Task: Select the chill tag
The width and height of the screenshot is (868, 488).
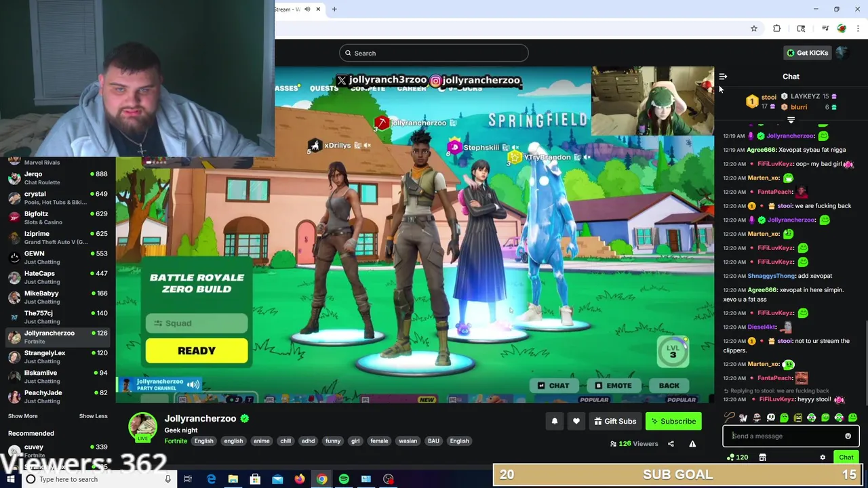Action: pos(285,441)
